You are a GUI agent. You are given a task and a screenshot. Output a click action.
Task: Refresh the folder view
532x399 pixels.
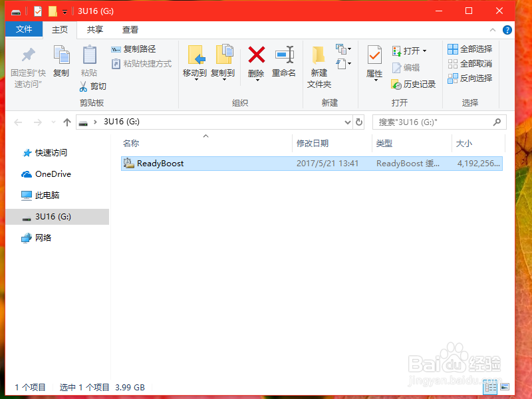tap(359, 122)
